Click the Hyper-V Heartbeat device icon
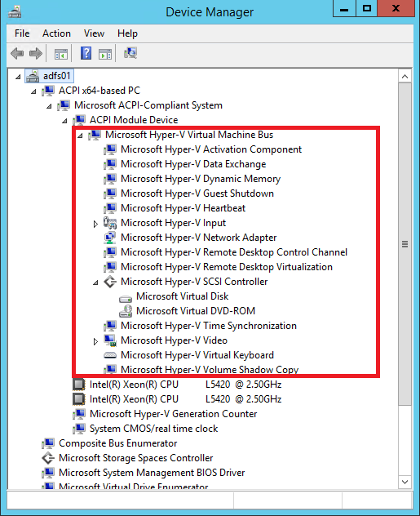Viewport: 420px width, 516px height. point(110,208)
